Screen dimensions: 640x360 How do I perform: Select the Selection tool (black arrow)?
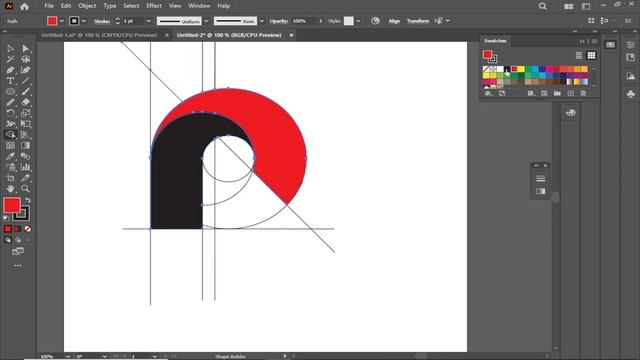click(10, 49)
